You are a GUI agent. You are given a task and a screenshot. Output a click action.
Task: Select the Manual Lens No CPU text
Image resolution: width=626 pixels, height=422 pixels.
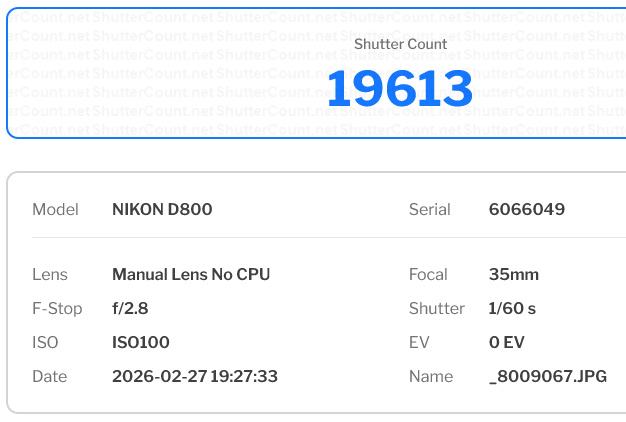pos(191,275)
